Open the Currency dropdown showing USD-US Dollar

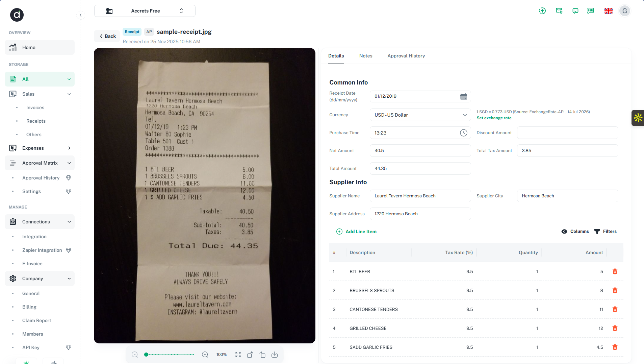pyautogui.click(x=420, y=115)
